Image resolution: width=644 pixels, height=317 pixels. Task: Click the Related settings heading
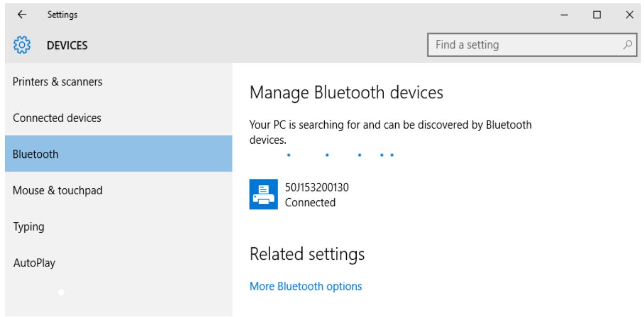coord(307,254)
